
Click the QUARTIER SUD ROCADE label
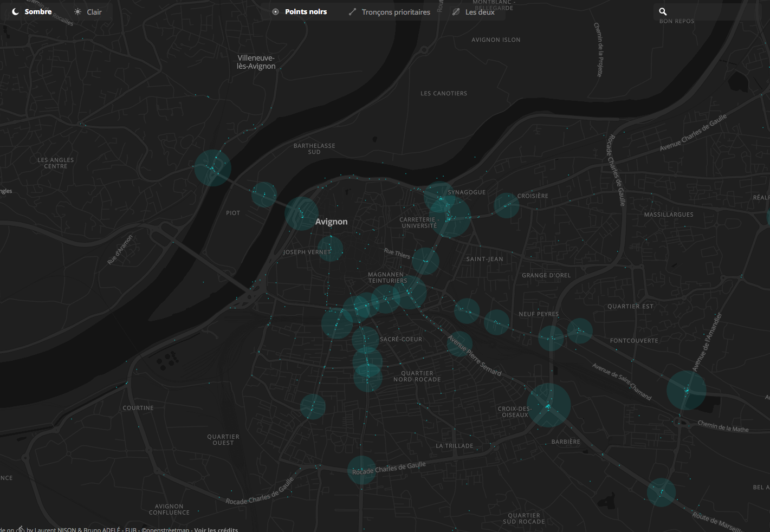524,518
